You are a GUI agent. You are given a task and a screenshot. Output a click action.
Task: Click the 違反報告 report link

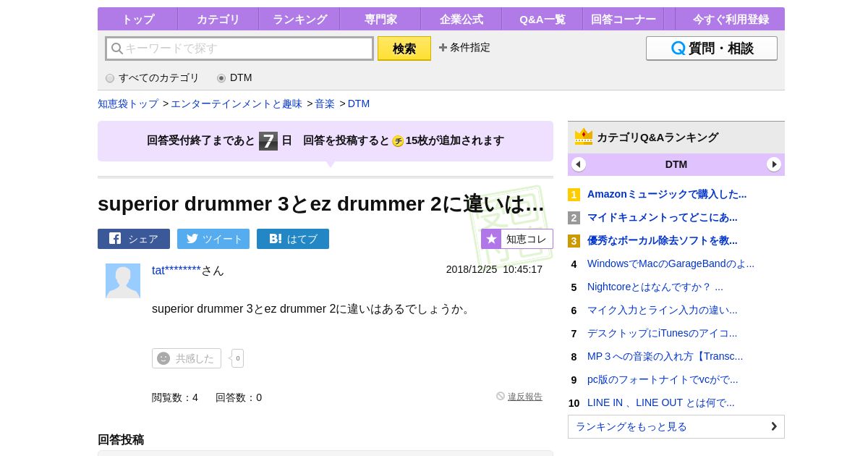click(x=524, y=397)
